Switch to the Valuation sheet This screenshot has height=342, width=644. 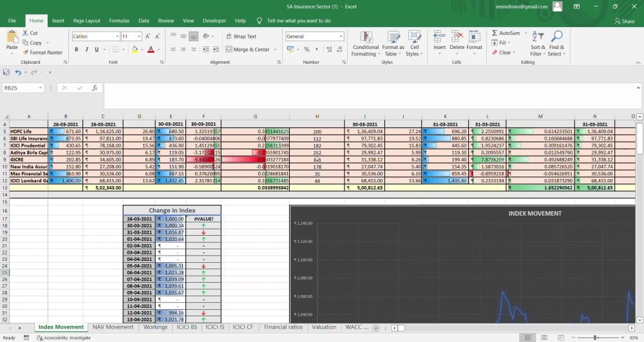pos(324,327)
